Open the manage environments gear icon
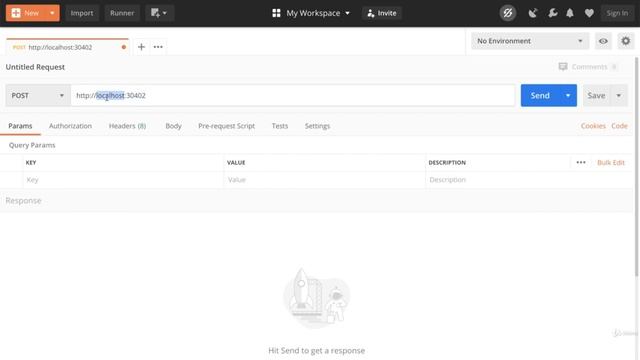This screenshot has height=360, width=640. tap(625, 41)
